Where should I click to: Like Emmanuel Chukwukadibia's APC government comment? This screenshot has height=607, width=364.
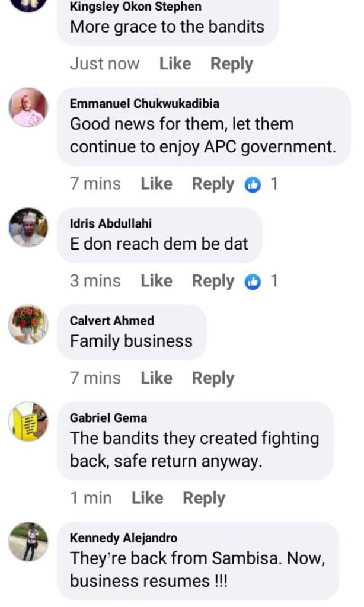[x=156, y=184]
